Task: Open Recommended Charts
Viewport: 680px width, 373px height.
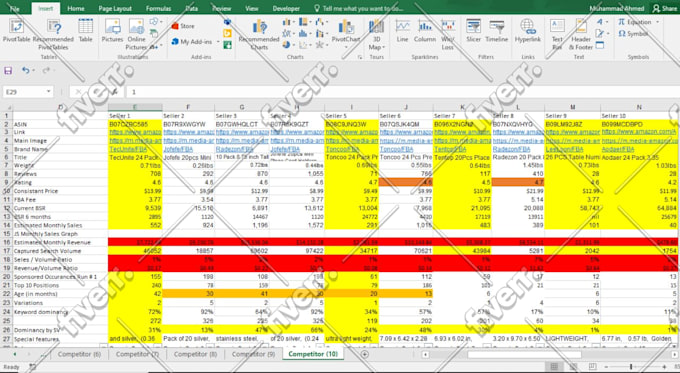Action: pos(259,35)
